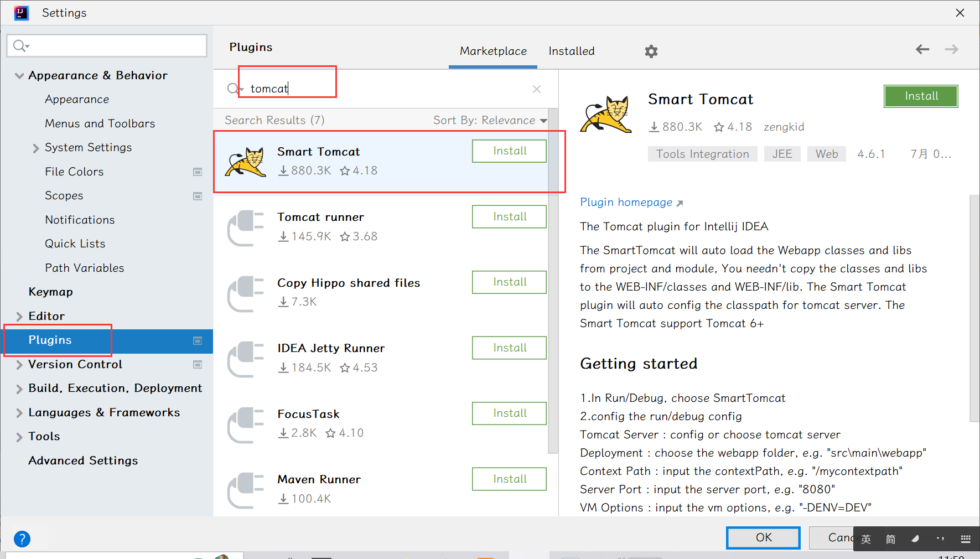This screenshot has width=980, height=559.
Task: Expand Build, Execution, Deployment section
Action: [x=19, y=389]
